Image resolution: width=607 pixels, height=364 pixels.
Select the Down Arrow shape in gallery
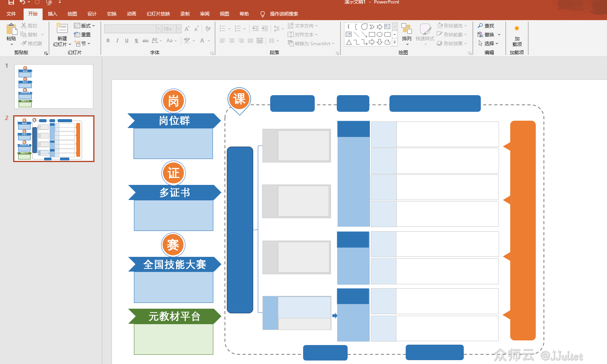pyautogui.click(x=380, y=42)
